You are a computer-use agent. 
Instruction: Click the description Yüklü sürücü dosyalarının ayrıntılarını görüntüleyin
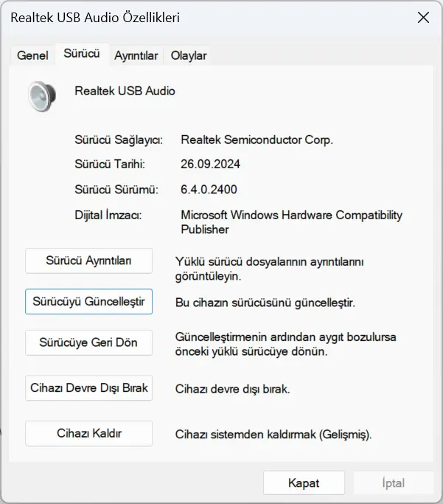coord(270,269)
